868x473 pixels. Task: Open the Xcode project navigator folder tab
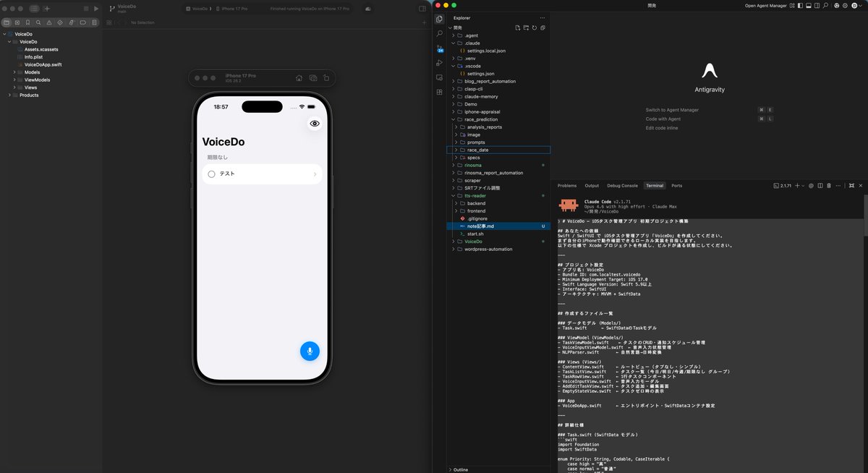(x=7, y=22)
